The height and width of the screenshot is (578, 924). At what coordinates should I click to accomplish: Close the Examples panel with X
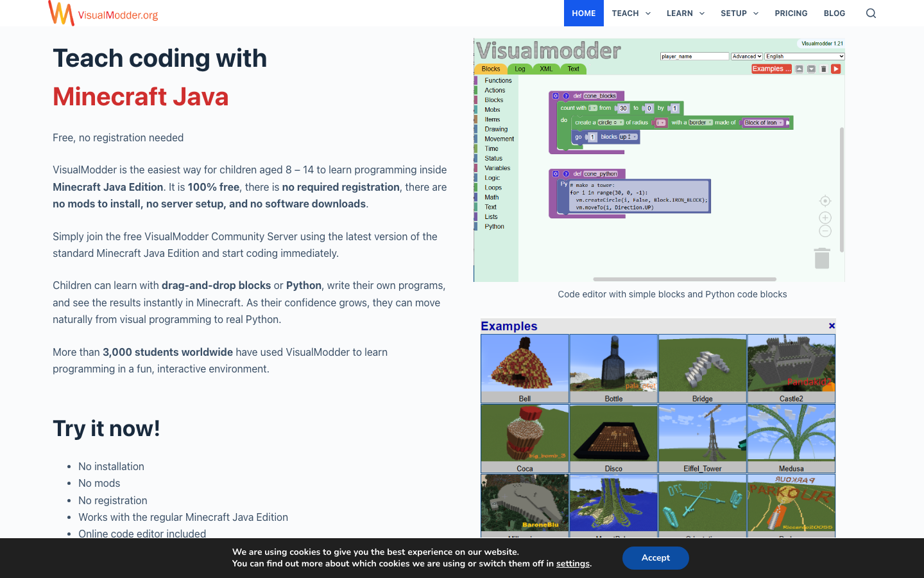tap(832, 326)
